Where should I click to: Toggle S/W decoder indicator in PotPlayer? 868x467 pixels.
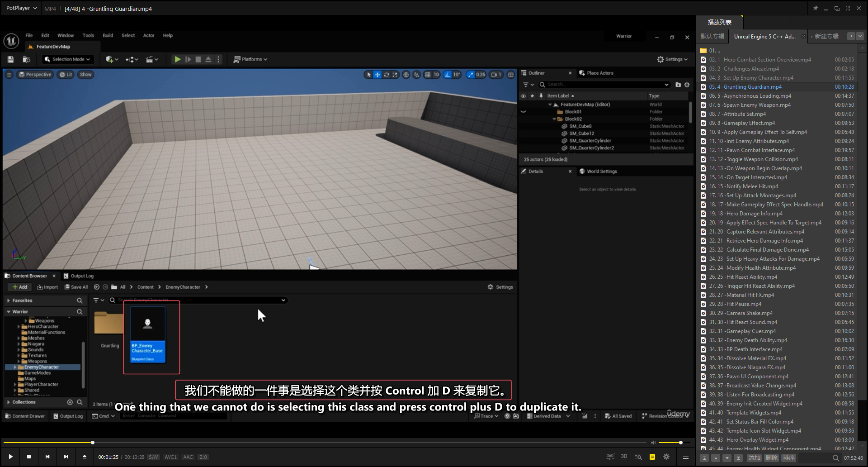[x=154, y=457]
